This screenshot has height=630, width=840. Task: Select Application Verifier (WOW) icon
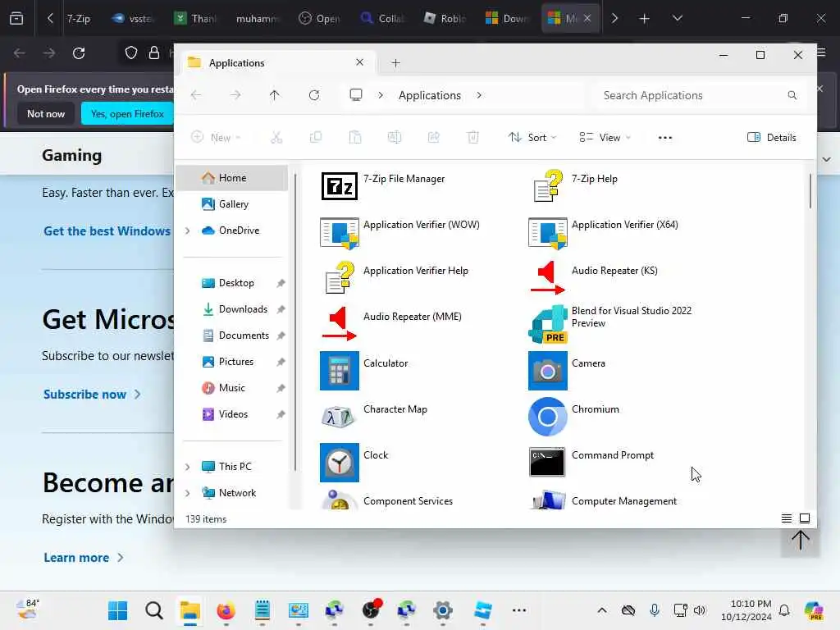tap(339, 233)
